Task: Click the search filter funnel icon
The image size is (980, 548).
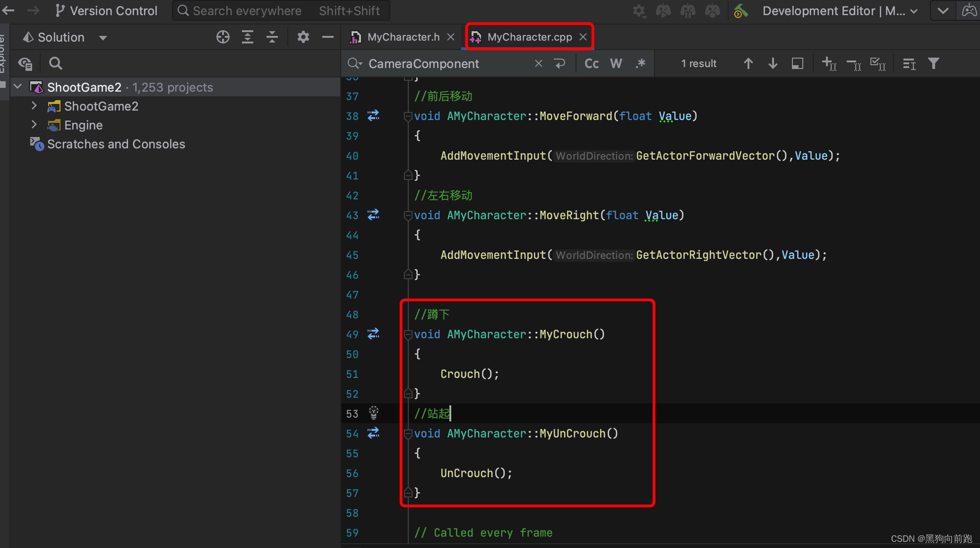Action: (933, 63)
